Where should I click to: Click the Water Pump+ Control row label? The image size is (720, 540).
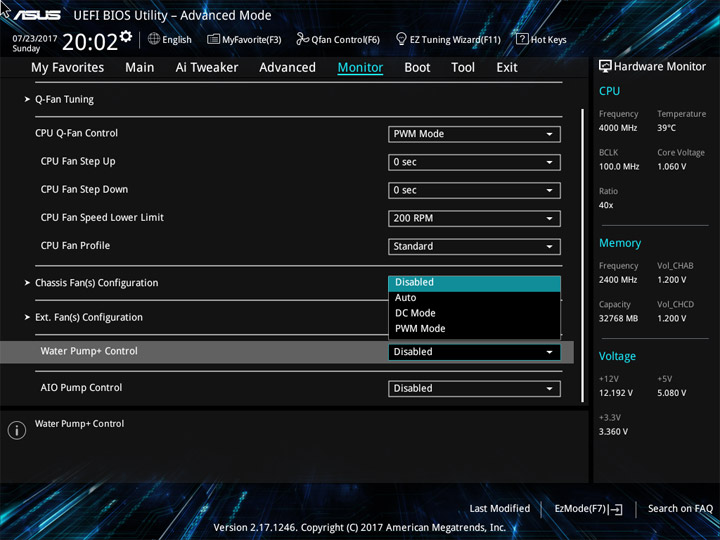[89, 351]
